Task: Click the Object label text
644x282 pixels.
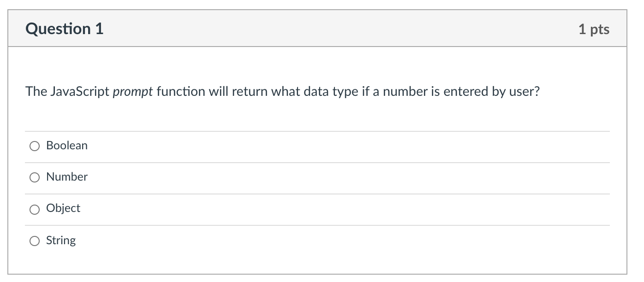Action: (x=63, y=208)
